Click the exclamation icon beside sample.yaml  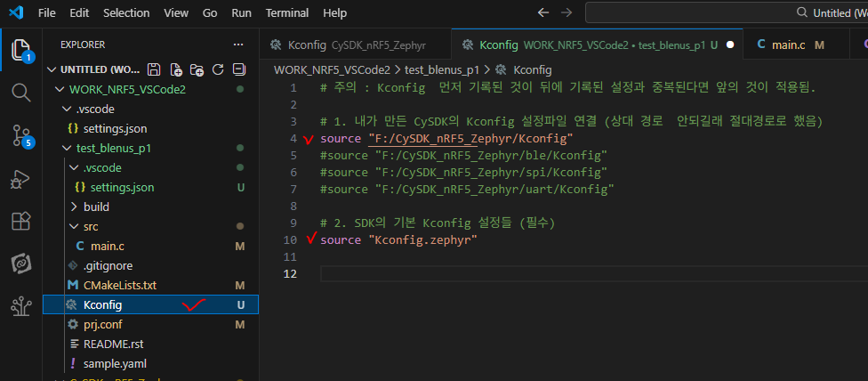72,364
